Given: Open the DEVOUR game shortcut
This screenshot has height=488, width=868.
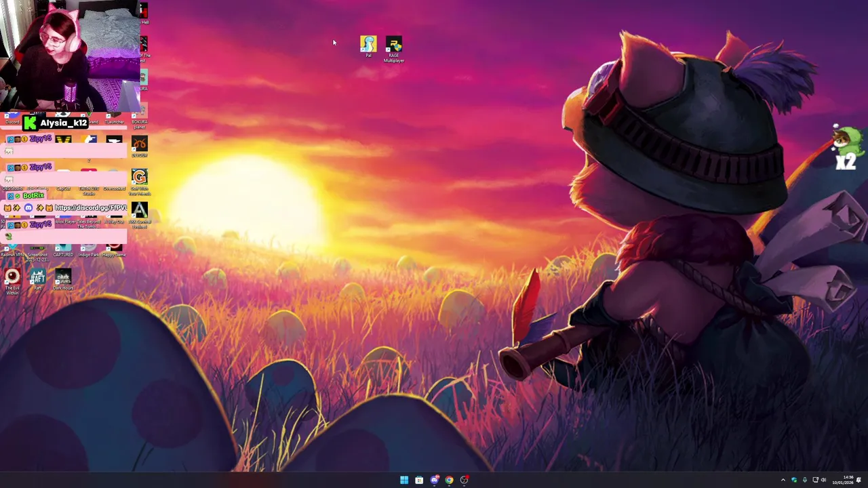Looking at the screenshot, I should tap(139, 146).
